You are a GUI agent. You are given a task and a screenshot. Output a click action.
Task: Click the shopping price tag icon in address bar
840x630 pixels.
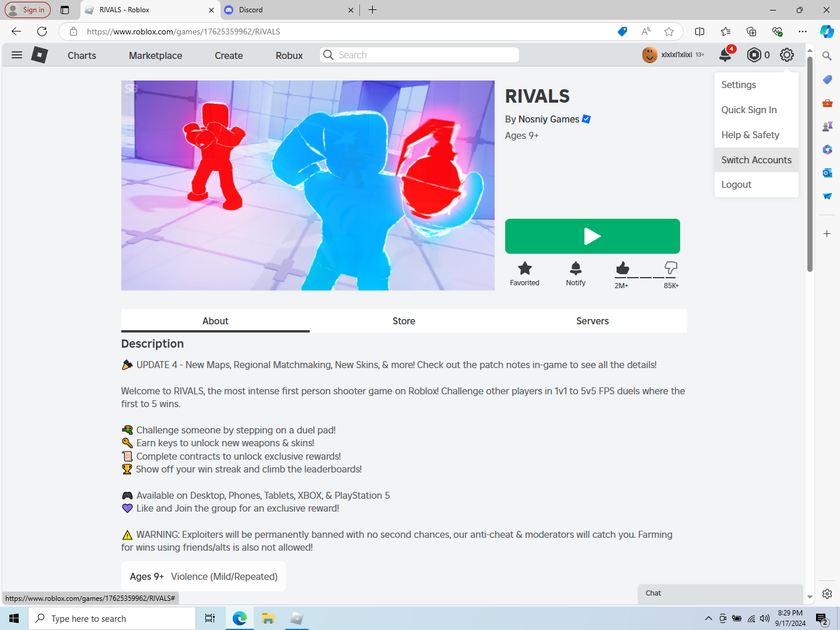[622, 32]
